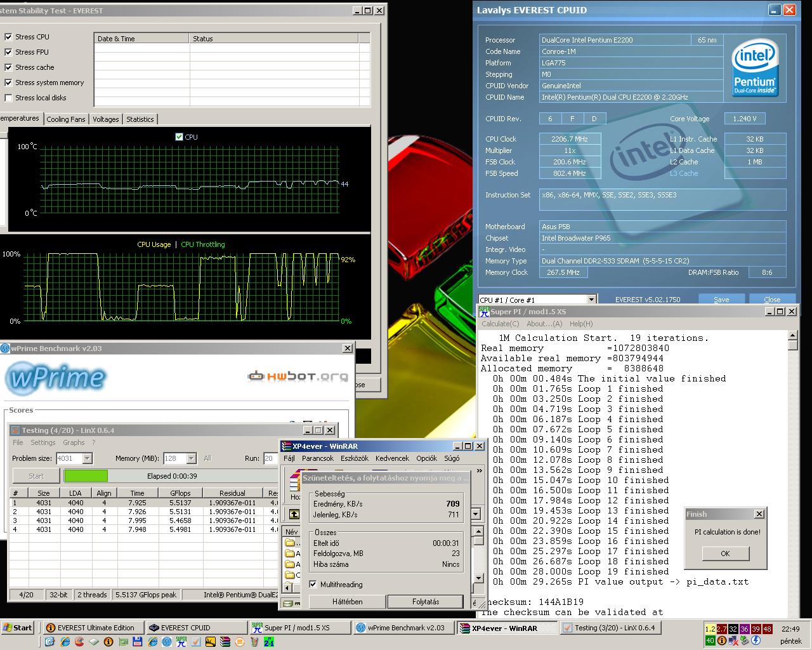Open the Calculate(C) menu in Super PI
Viewport: 812px width, 650px height.
click(500, 324)
